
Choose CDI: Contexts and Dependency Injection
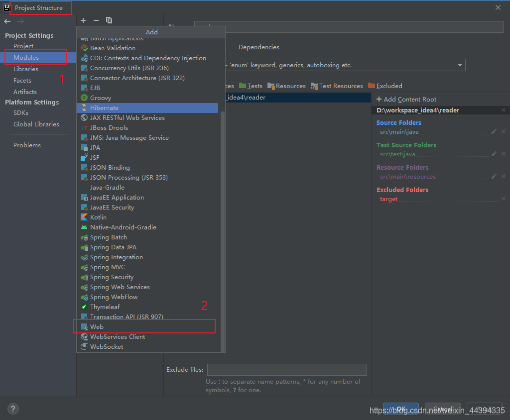pyautogui.click(x=147, y=58)
